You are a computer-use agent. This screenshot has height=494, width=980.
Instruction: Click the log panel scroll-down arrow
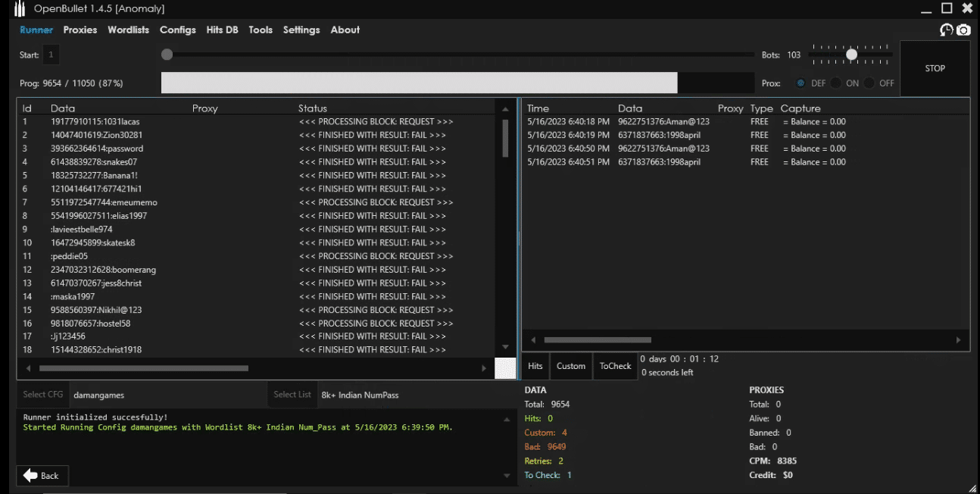507,476
